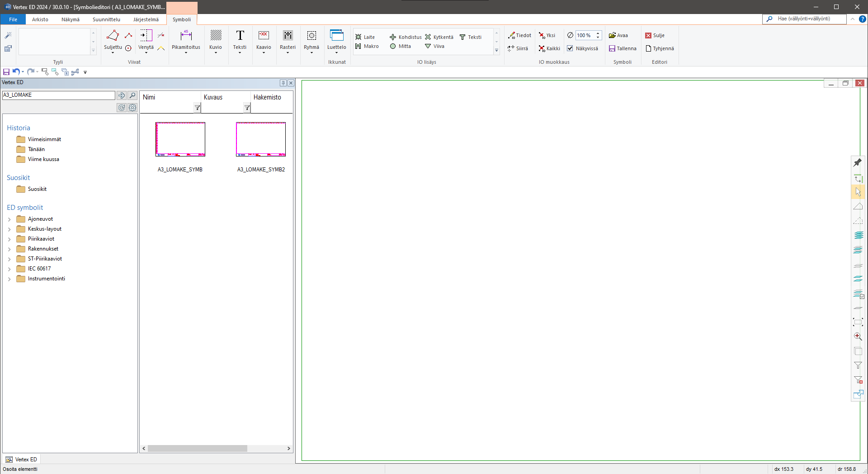Open the Rasteri tool
This screenshot has height=474, width=868.
coord(288,36)
